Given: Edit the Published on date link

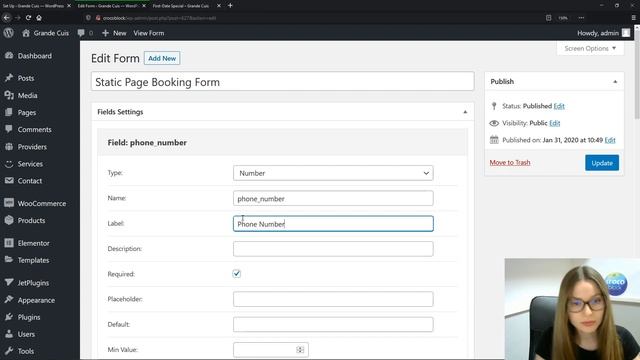Looking at the screenshot, I should tap(610, 140).
